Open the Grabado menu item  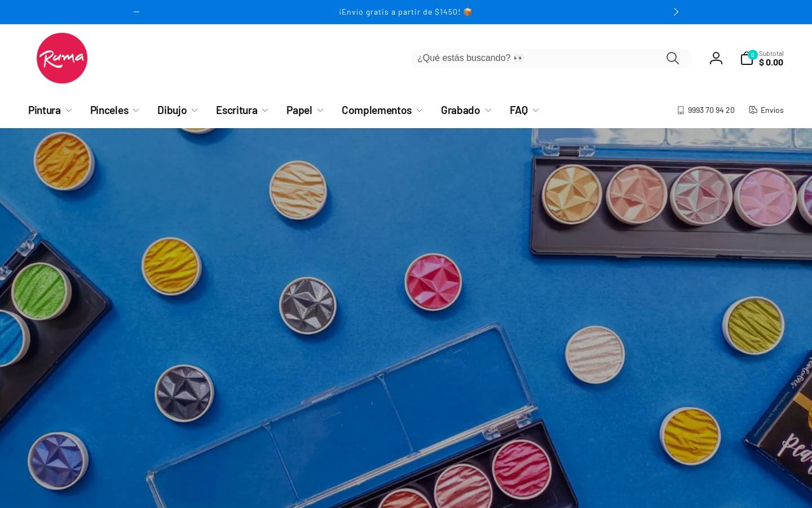coord(461,110)
